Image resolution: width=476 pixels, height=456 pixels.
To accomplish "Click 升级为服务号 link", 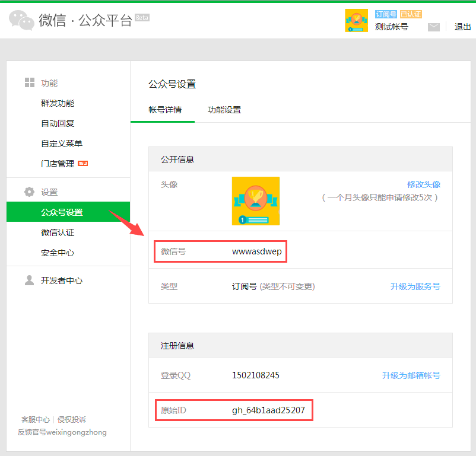I will tap(415, 286).
